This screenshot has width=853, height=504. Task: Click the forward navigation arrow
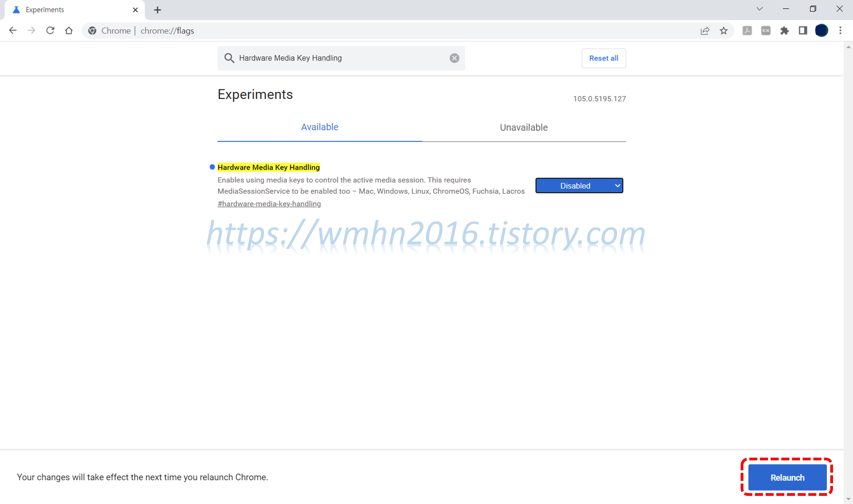click(x=32, y=31)
